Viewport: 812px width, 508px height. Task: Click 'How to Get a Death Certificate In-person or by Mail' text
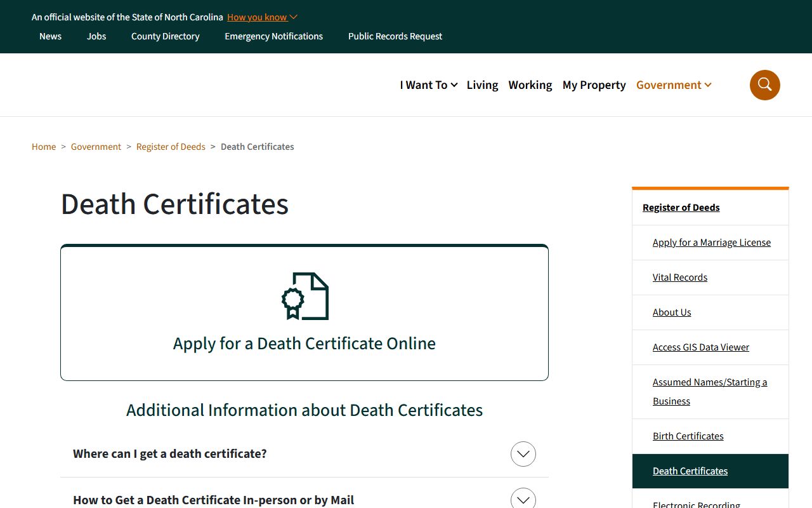(214, 500)
